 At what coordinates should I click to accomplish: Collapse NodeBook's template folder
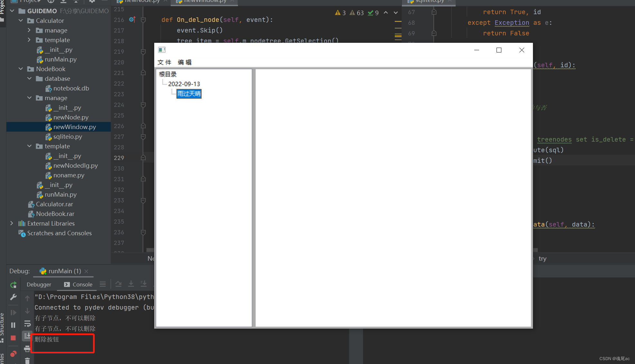pos(29,146)
